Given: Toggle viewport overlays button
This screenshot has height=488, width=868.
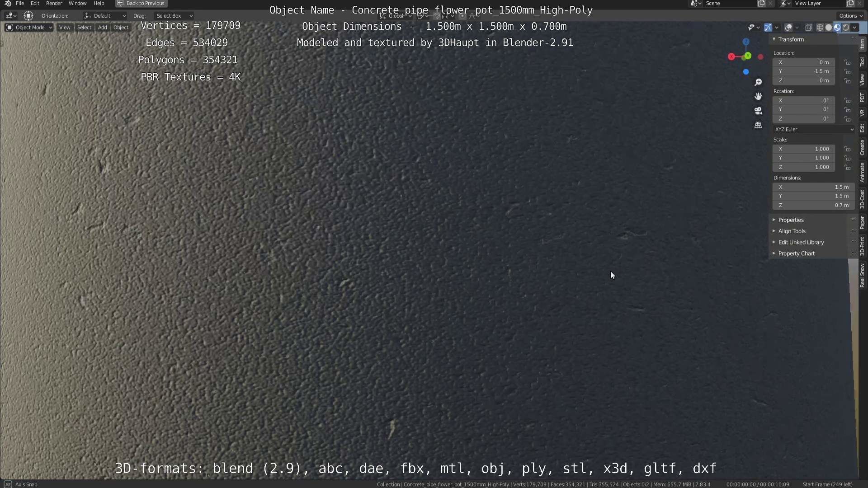Looking at the screenshot, I should point(788,28).
